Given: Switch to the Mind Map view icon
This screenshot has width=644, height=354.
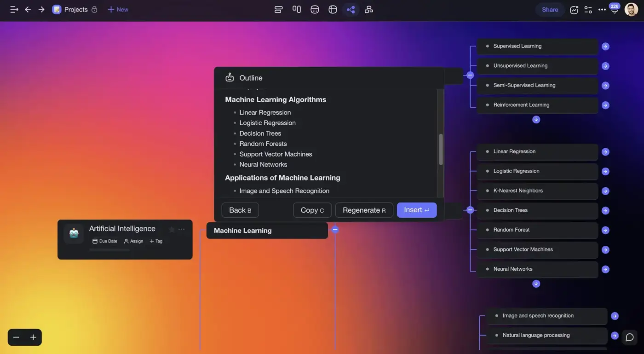Looking at the screenshot, I should point(351,9).
